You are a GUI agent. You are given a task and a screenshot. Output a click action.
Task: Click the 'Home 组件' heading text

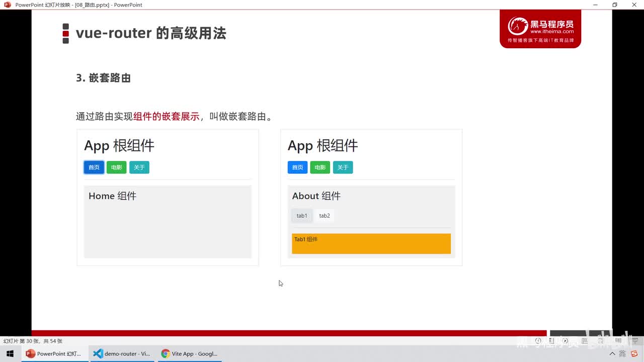(x=112, y=196)
